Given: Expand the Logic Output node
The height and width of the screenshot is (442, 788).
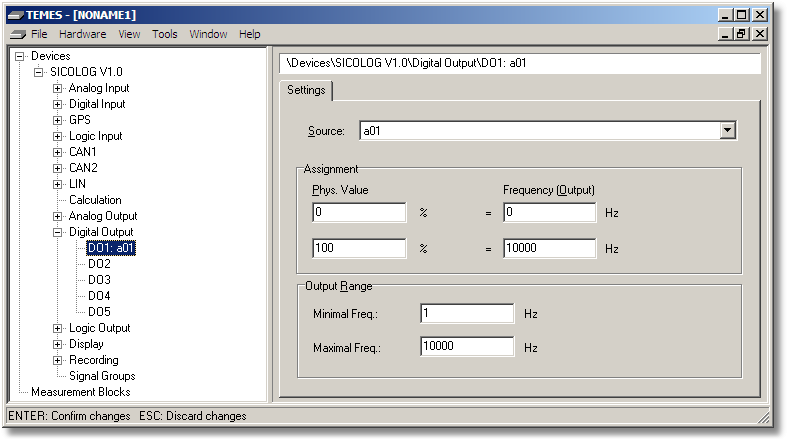Looking at the screenshot, I should click(x=58, y=328).
